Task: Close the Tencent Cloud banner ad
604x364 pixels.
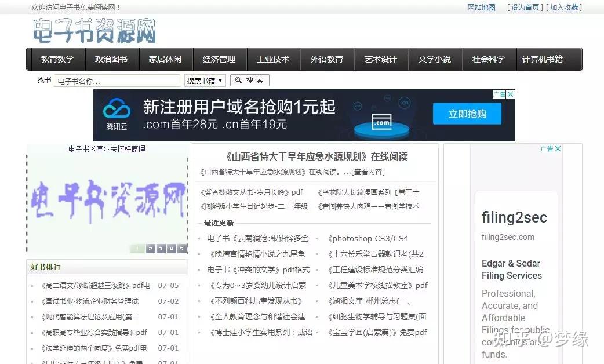Action: tap(510, 94)
